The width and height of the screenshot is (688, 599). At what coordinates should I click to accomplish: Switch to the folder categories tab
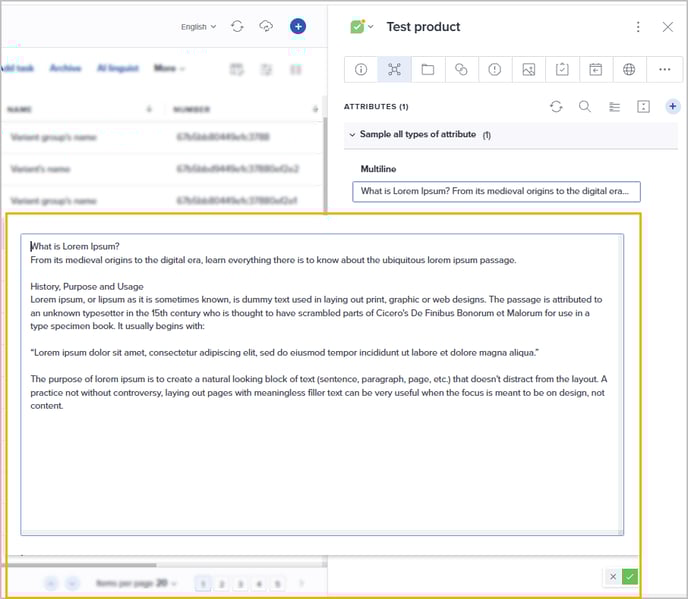(428, 69)
